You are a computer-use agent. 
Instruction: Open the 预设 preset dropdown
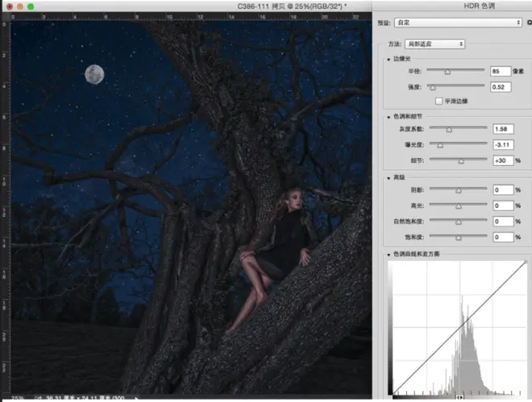[458, 23]
